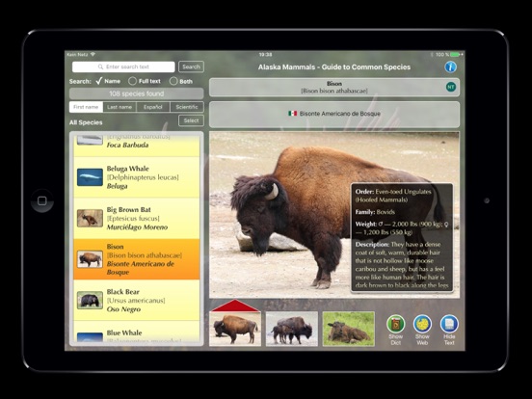Image resolution: width=532 pixels, height=399 pixels.
Task: Open the Black Bear list entry
Action: [137, 301]
